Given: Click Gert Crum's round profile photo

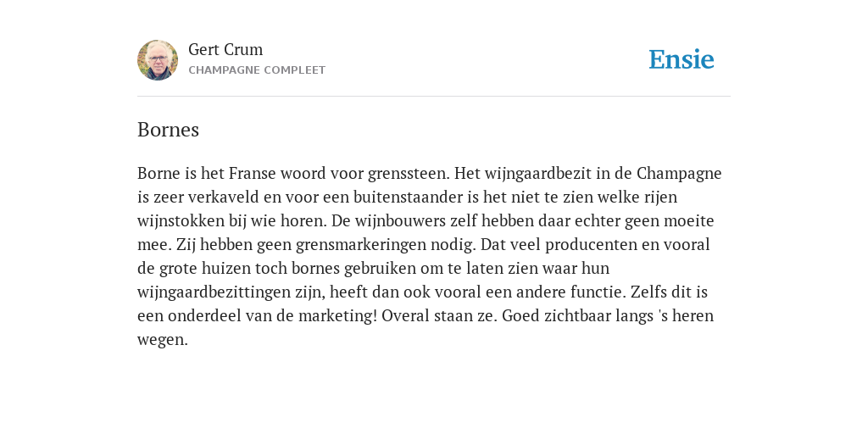Looking at the screenshot, I should pyautogui.click(x=158, y=60).
